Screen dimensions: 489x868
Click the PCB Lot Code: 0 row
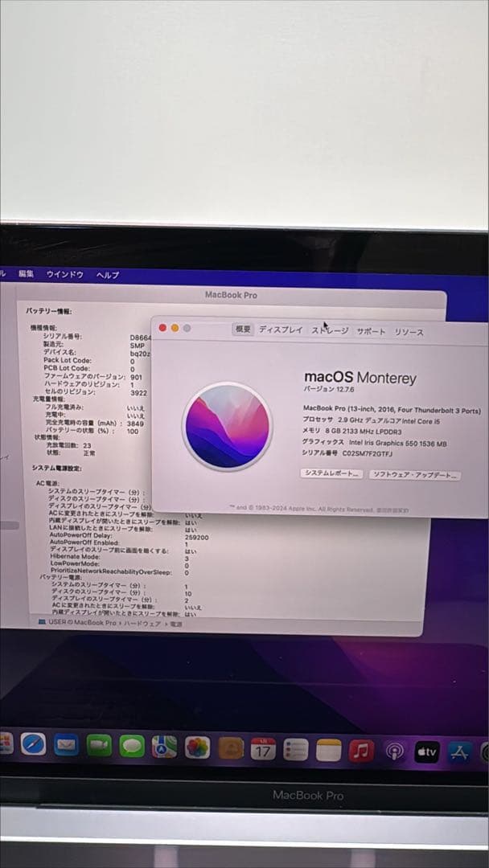89,368
